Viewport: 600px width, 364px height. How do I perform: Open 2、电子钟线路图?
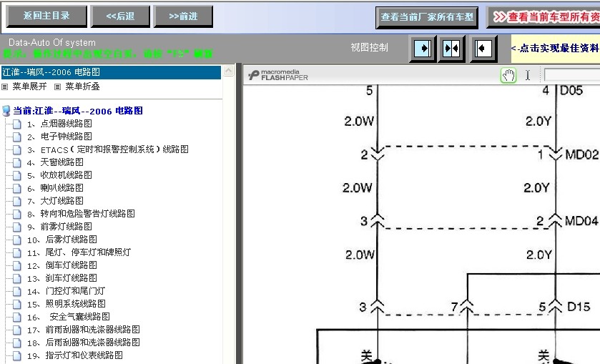point(59,137)
